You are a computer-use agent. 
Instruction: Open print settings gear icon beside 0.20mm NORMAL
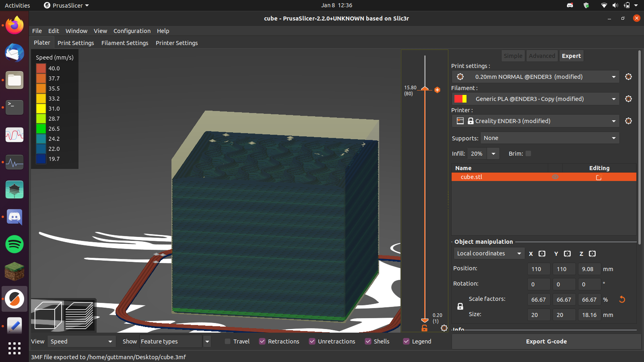click(628, 77)
